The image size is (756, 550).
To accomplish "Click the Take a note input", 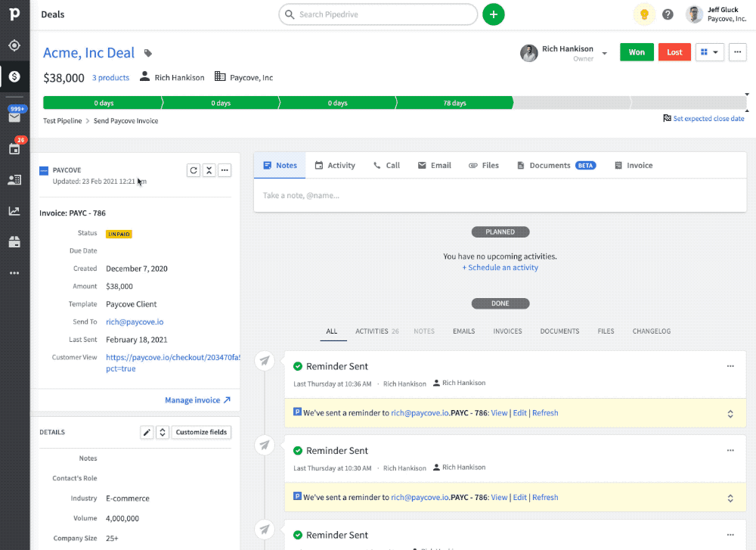I will (x=500, y=195).
